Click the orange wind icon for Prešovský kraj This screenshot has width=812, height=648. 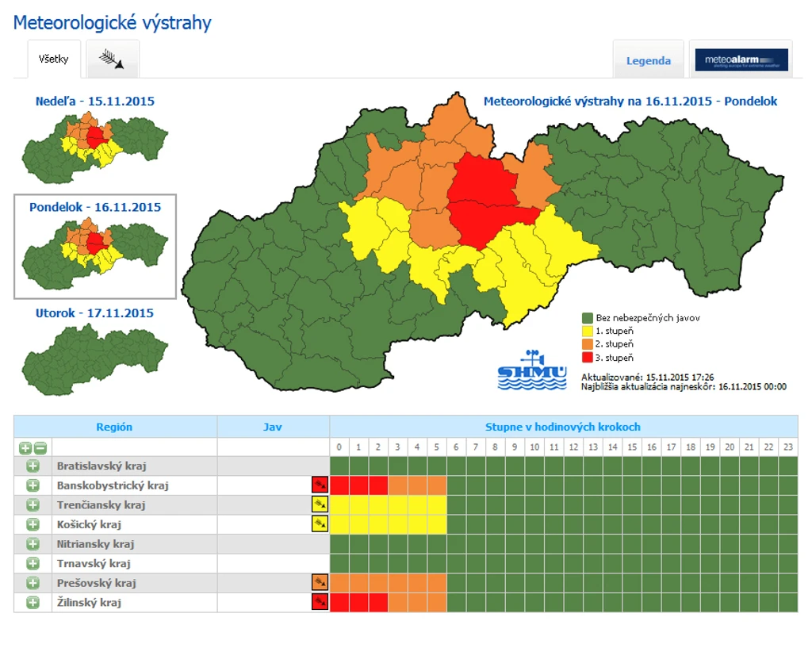[x=320, y=582]
